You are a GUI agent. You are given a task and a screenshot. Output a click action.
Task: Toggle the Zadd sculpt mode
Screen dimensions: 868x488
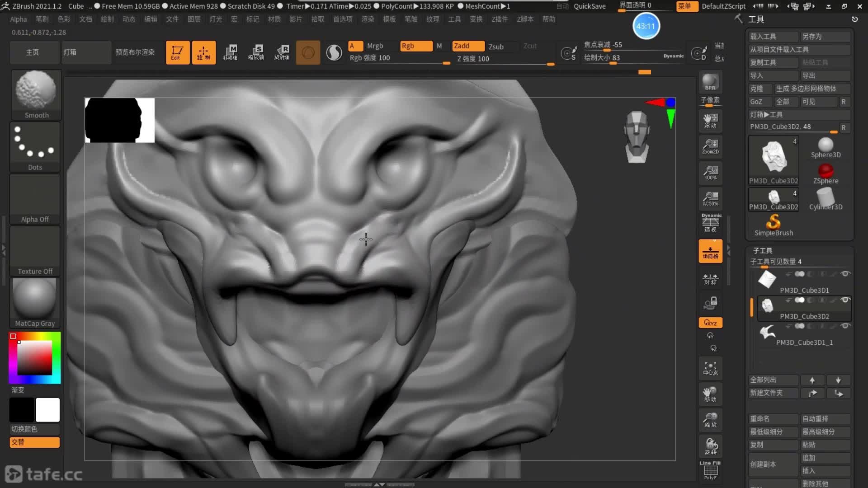click(468, 46)
